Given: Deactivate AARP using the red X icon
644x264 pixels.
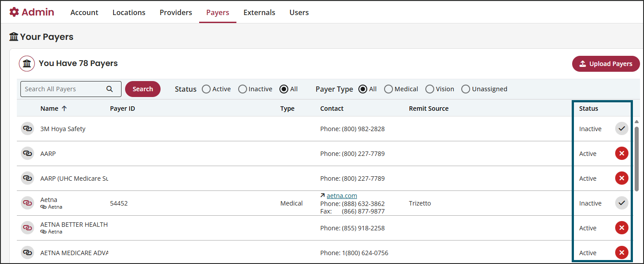Looking at the screenshot, I should coord(621,153).
